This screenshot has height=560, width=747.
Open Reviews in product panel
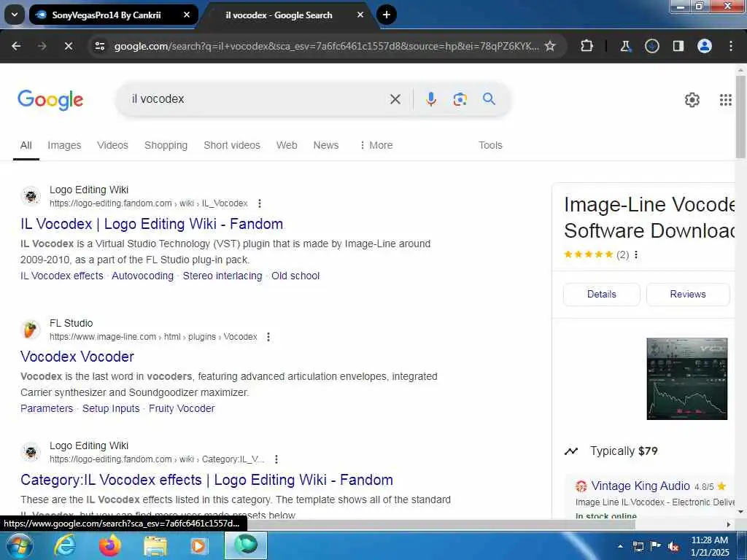click(x=688, y=295)
